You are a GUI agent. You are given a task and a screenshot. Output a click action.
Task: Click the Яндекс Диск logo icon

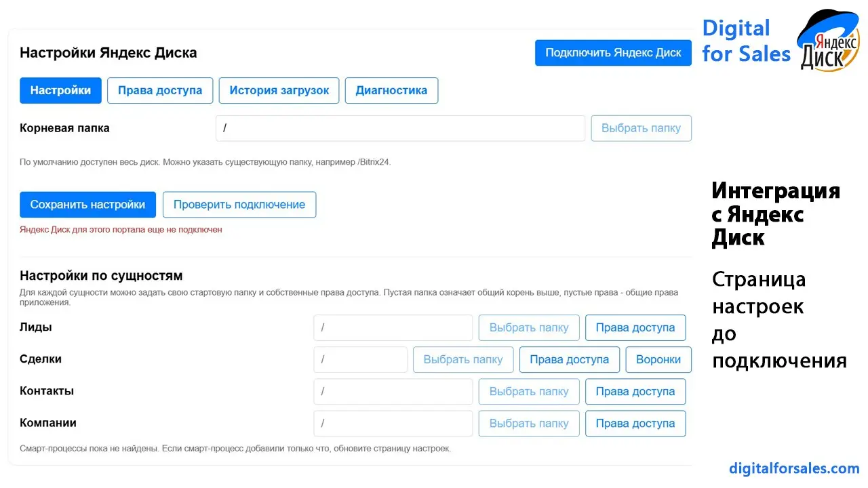pyautogui.click(x=828, y=41)
